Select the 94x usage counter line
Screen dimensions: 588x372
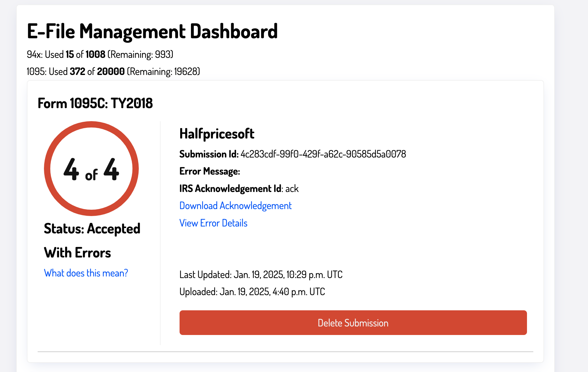click(100, 54)
